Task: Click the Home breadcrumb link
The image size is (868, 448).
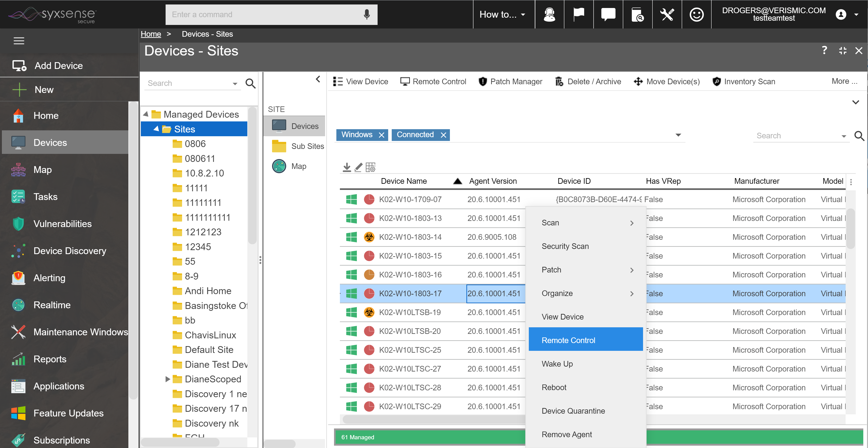Action: 151,34
